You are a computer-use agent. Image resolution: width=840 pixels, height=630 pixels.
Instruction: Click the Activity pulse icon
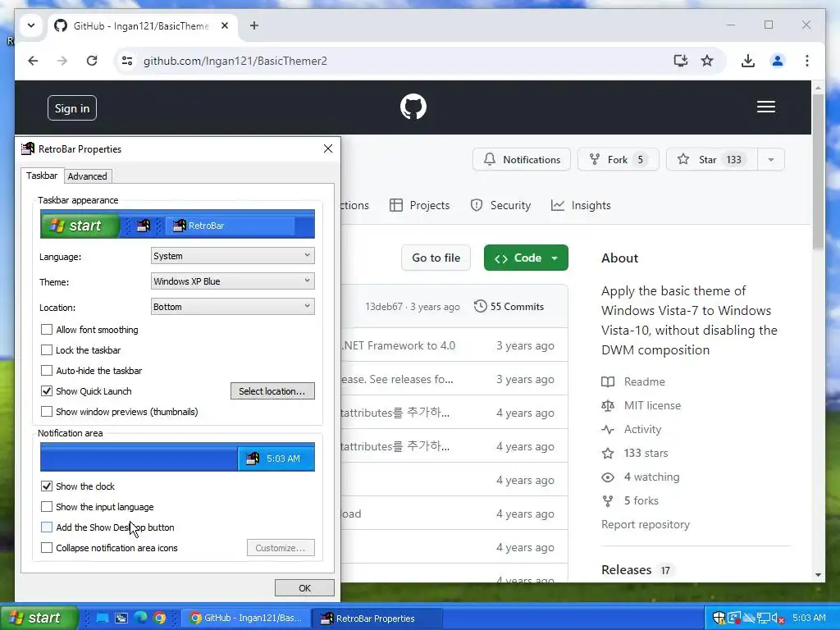(x=608, y=429)
